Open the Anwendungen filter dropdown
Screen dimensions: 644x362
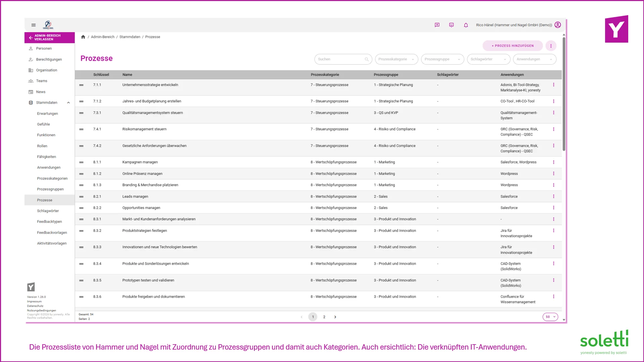pos(535,59)
